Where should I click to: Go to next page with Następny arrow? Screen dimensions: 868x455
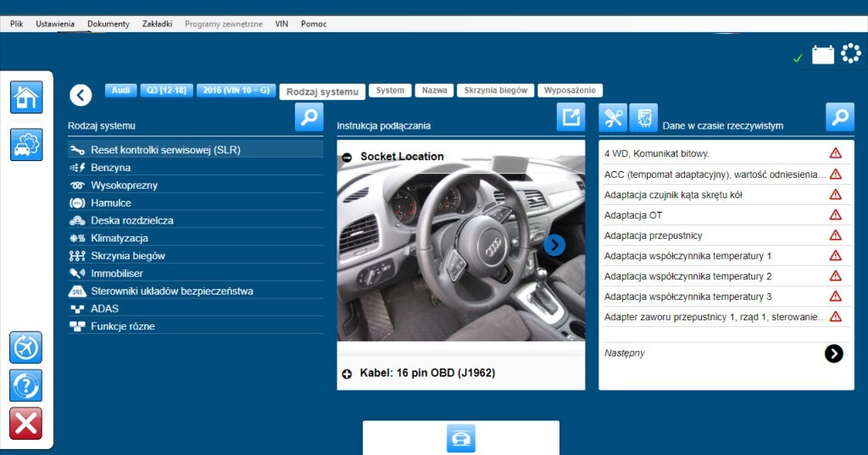tap(834, 353)
